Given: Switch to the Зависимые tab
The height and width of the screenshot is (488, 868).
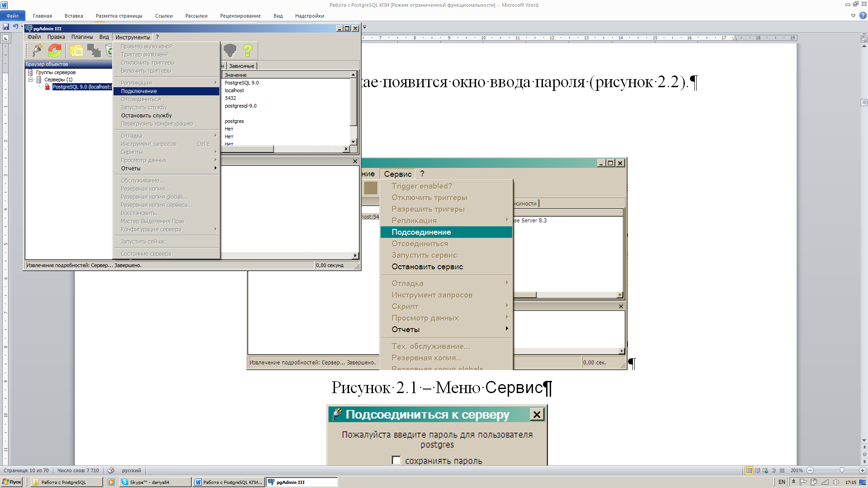Looking at the screenshot, I should (x=241, y=66).
